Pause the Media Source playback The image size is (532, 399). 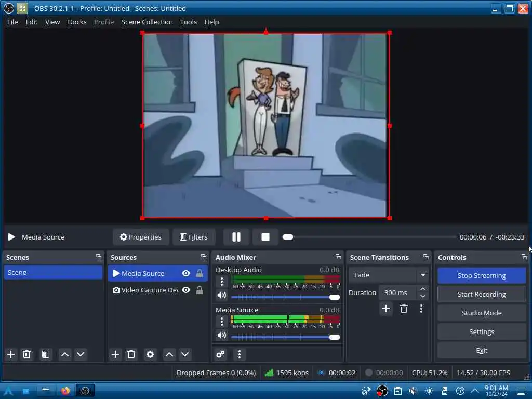tap(236, 237)
